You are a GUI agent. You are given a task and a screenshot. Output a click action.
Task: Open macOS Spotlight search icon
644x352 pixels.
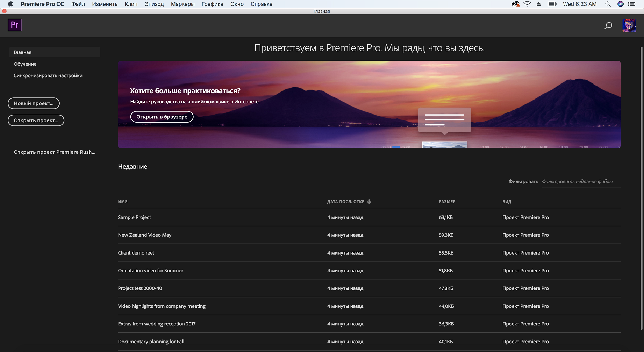(x=608, y=4)
